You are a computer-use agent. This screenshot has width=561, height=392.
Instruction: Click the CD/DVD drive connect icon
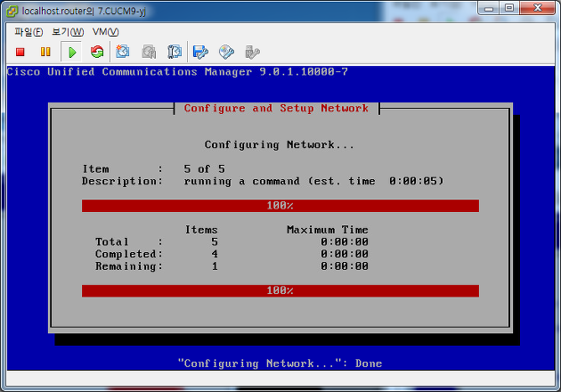coord(226,53)
